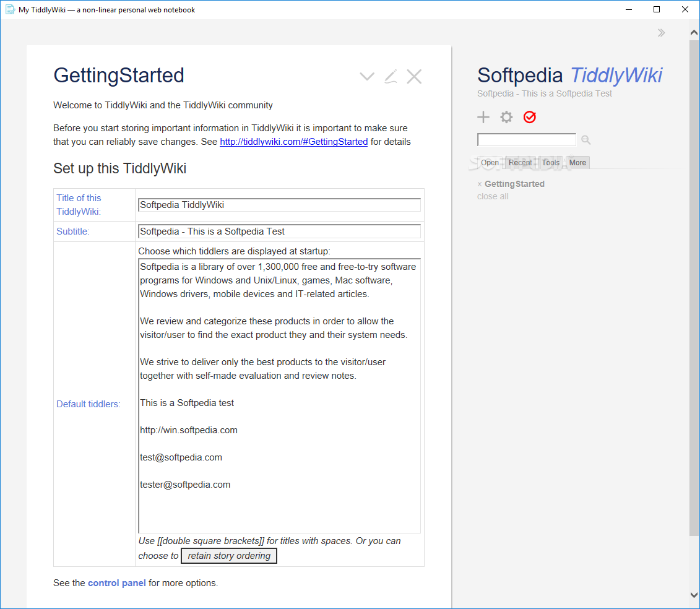Screen dimensions: 700x609
Task: Minimize the TiddlyWiki window
Action: click(629, 9)
